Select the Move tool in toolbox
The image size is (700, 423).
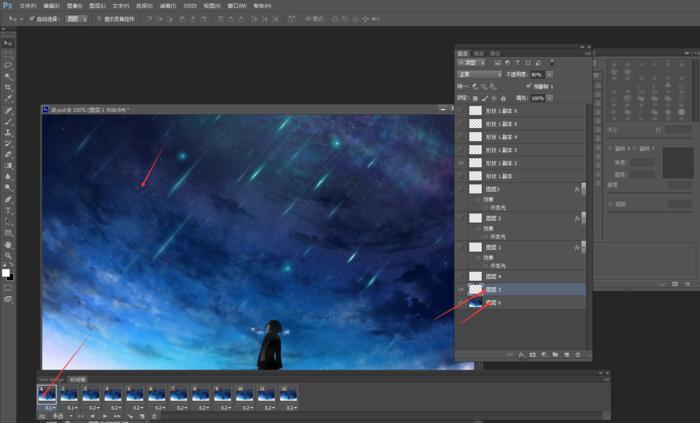pos(8,43)
